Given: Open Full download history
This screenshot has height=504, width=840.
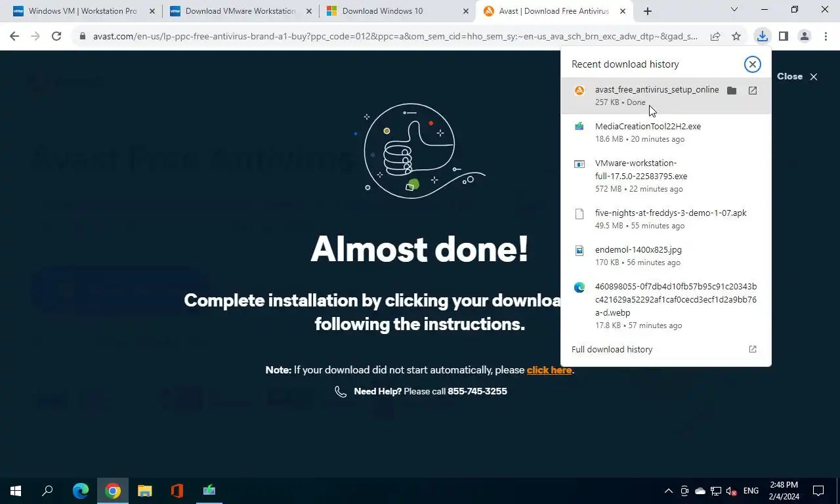Looking at the screenshot, I should click(666, 350).
